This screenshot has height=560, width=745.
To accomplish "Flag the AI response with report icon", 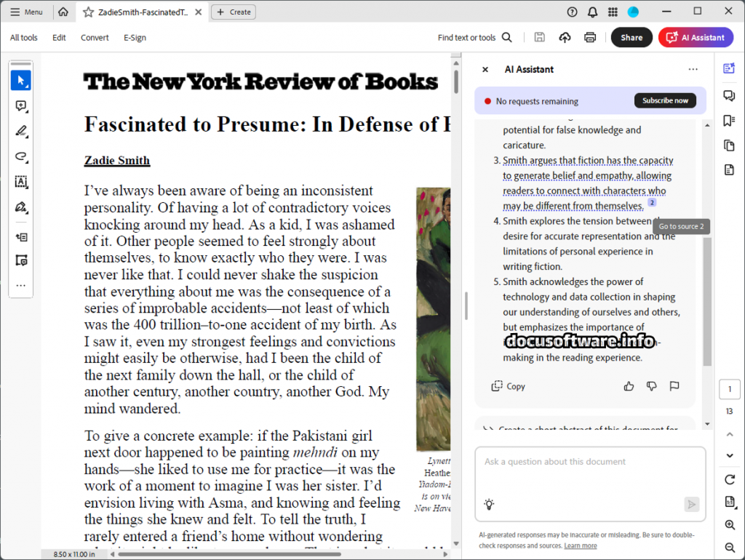I will pyautogui.click(x=674, y=386).
